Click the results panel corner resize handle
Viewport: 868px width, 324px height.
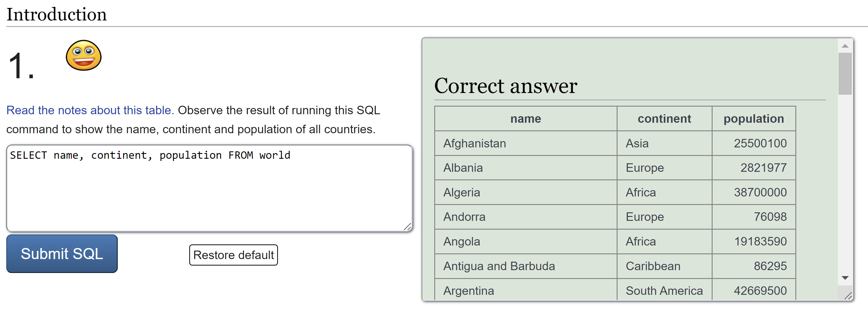point(848,296)
